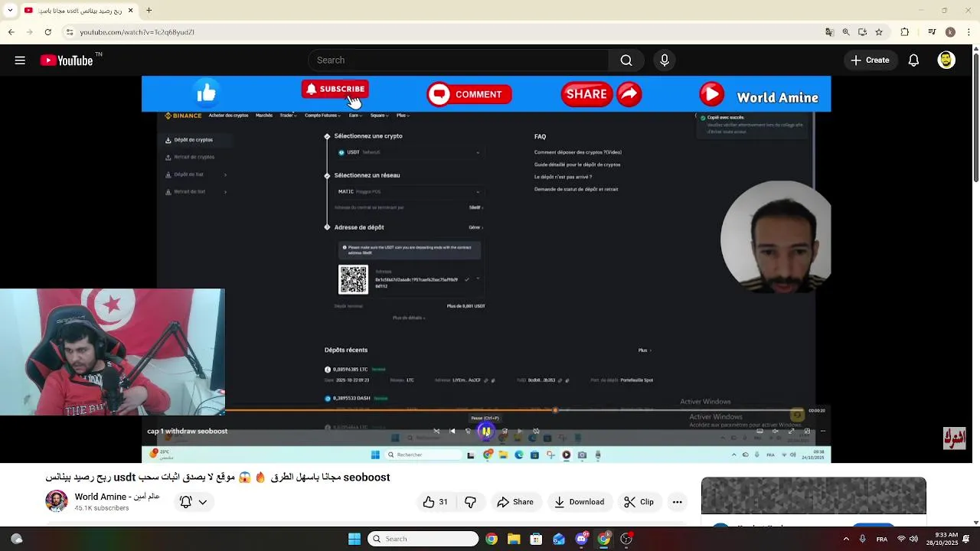Close the YouTube browser tab
The image size is (980, 551).
[x=130, y=10]
